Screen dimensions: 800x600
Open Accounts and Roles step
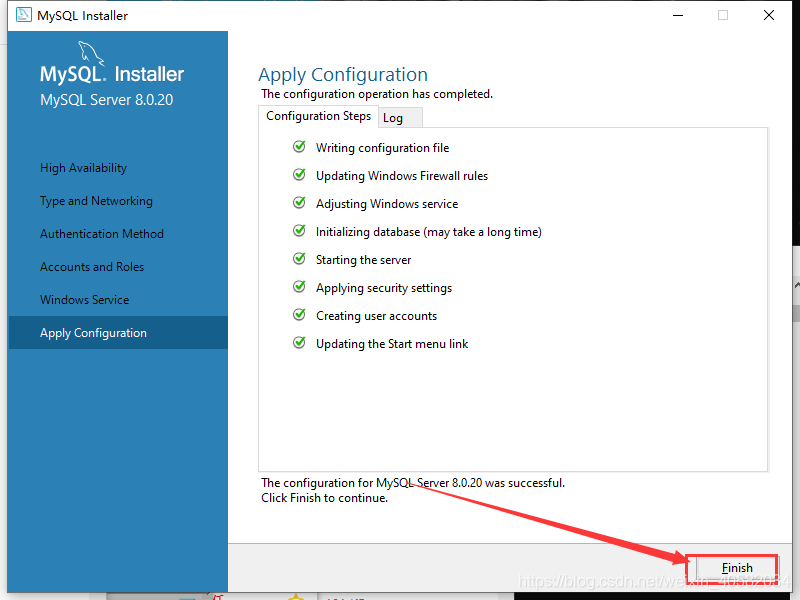pyautogui.click(x=92, y=267)
